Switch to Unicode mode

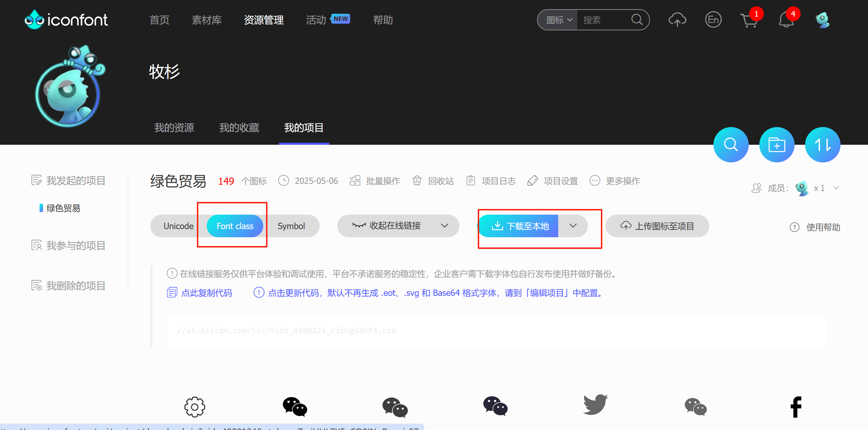point(178,226)
